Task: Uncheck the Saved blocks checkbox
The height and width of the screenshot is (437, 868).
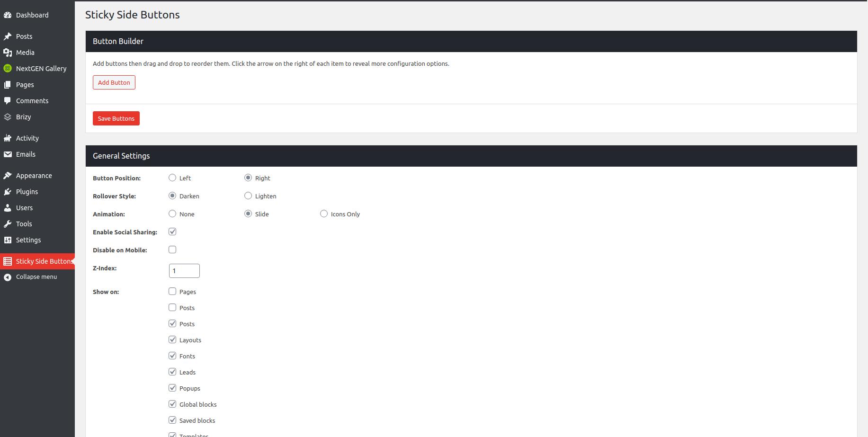Action: (x=172, y=420)
